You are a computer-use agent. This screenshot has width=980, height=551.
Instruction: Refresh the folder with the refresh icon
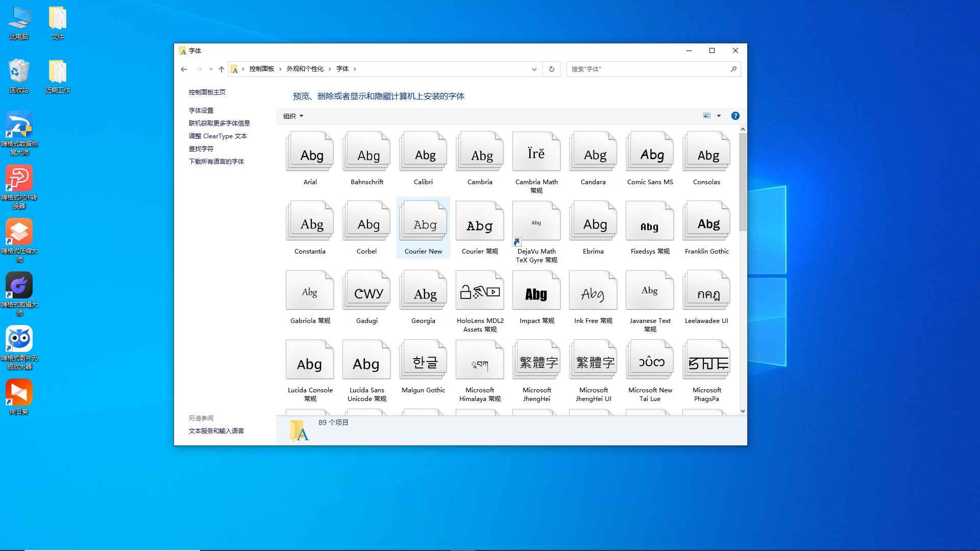coord(551,69)
